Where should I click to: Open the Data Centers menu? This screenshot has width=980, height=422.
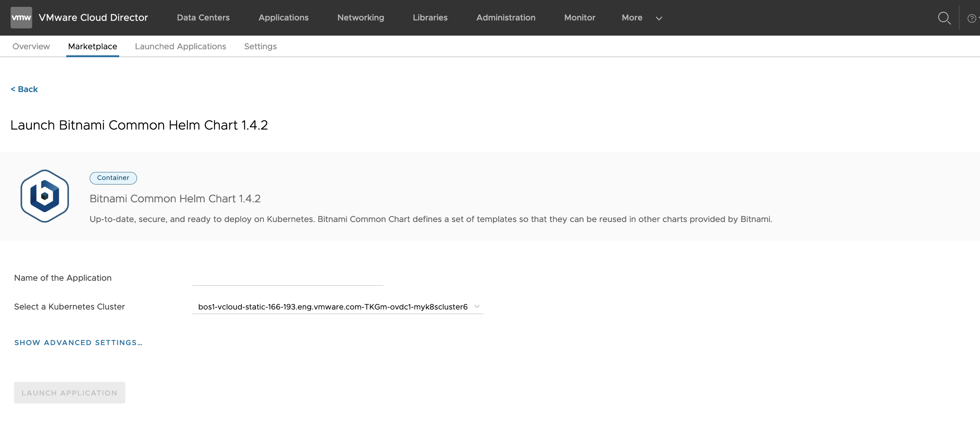(203, 17)
